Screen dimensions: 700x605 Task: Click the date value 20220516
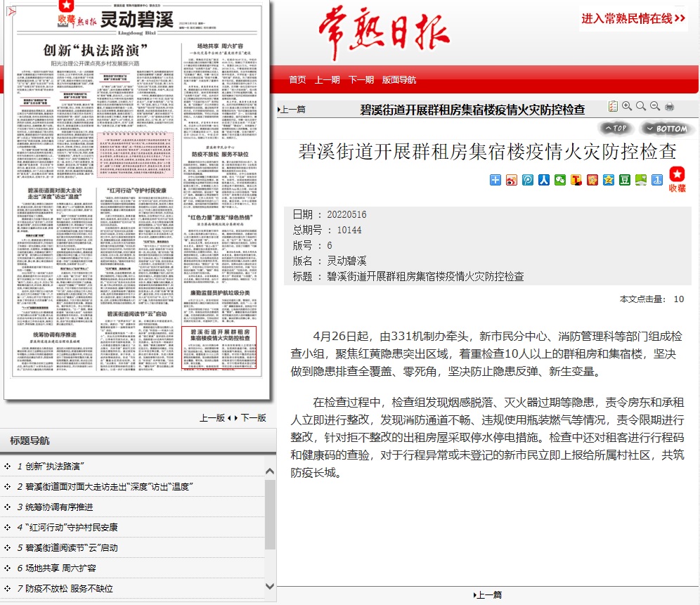[346, 214]
